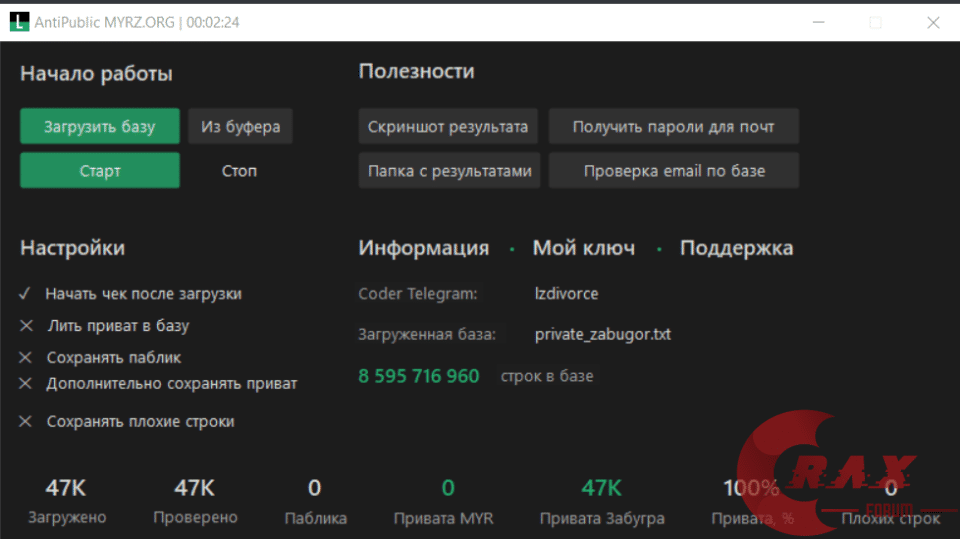Click the Загружено 47K counter

(x=67, y=501)
